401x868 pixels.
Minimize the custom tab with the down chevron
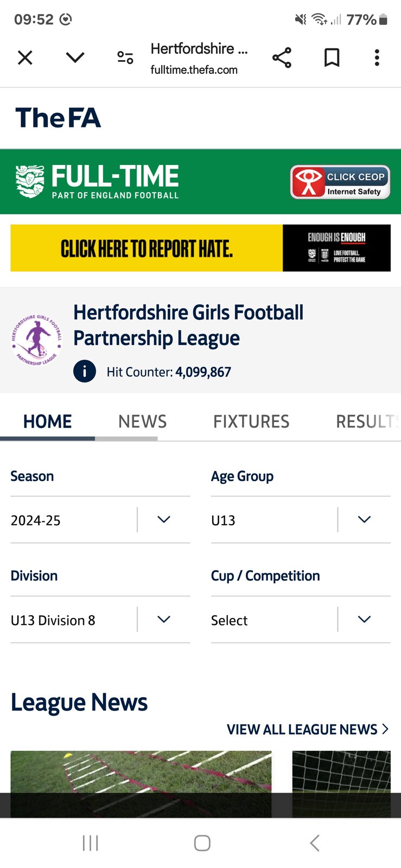[75, 58]
